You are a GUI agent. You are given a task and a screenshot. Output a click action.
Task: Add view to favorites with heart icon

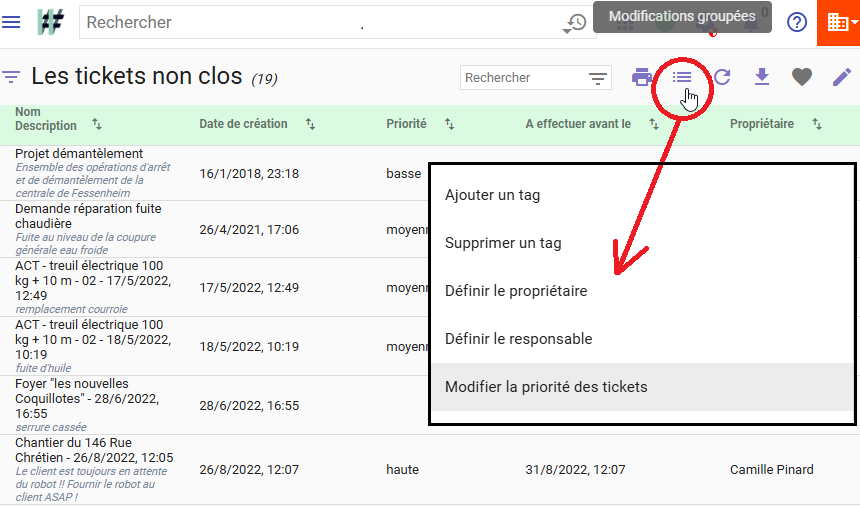pyautogui.click(x=801, y=77)
